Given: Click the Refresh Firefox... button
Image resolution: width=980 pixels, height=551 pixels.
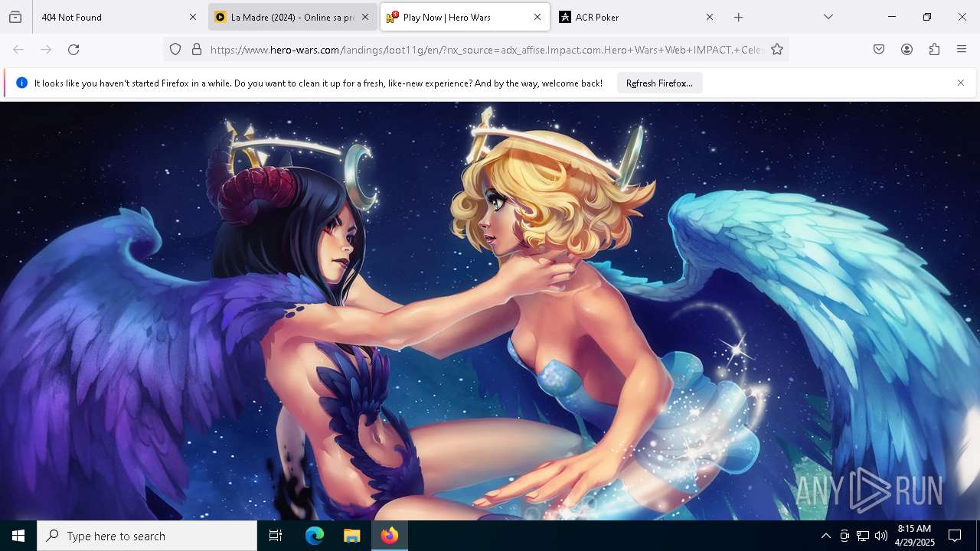Looking at the screenshot, I should click(x=659, y=83).
